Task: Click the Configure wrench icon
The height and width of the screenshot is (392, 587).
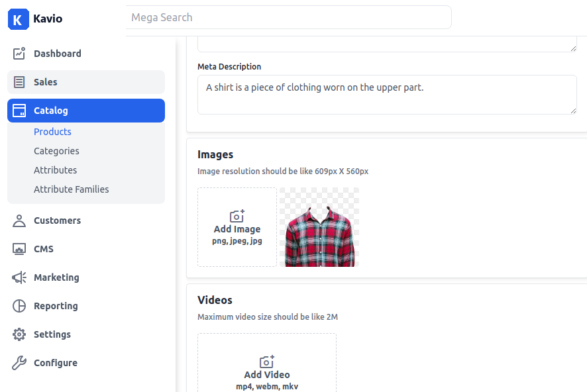Action: click(19, 363)
